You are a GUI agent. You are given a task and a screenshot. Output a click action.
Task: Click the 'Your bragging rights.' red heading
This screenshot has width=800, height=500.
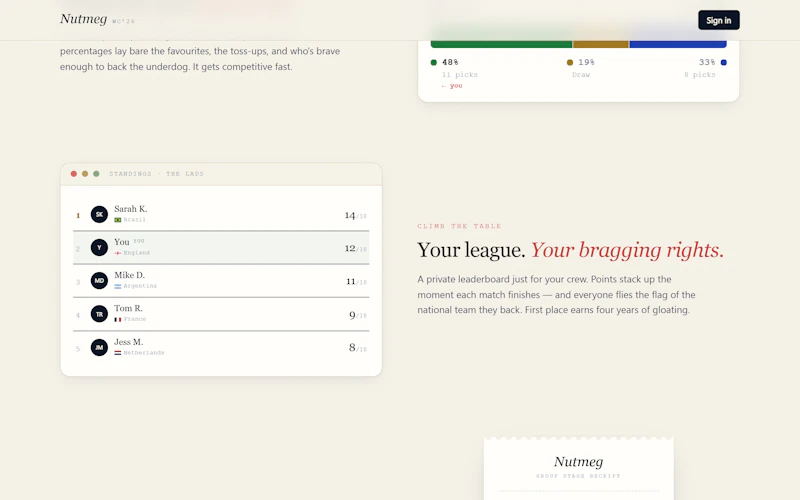pos(627,250)
